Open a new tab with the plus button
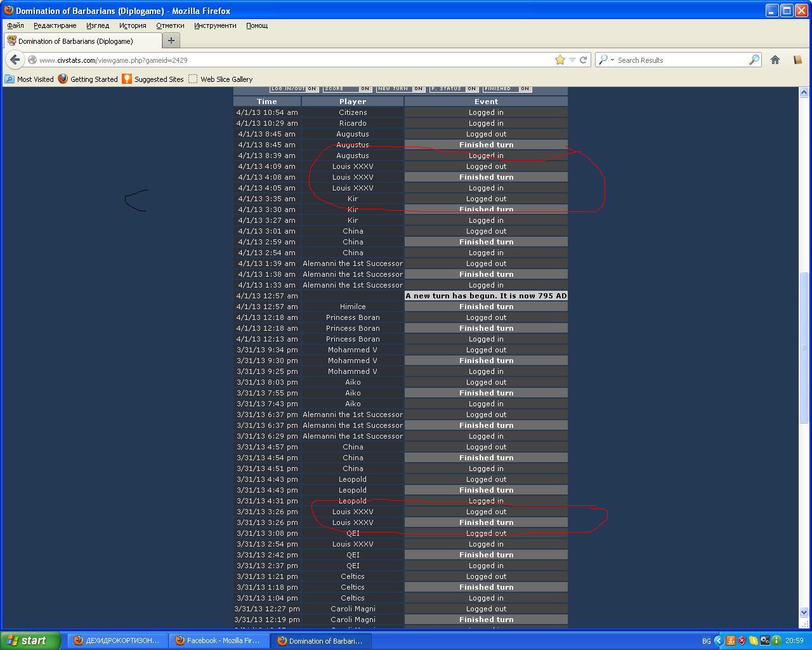This screenshot has height=650, width=812. click(x=171, y=41)
